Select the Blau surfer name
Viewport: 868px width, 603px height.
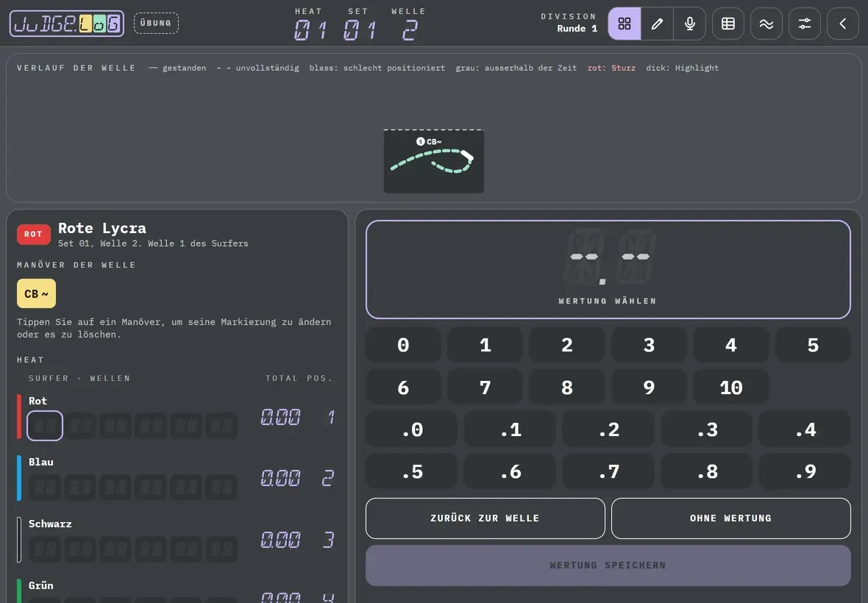(41, 462)
